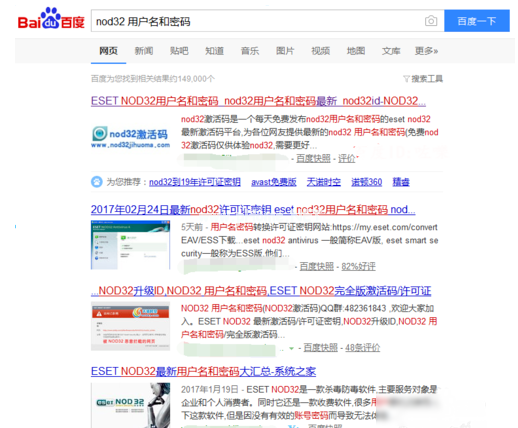Expand green arrow beside third result URL
Image resolution: width=518 pixels, height=428 pixels.
[291, 348]
